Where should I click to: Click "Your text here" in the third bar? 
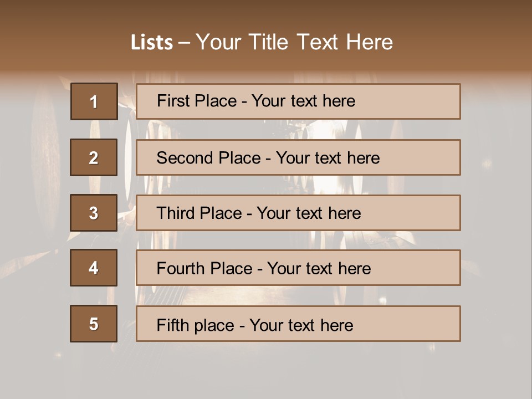pyautogui.click(x=309, y=213)
